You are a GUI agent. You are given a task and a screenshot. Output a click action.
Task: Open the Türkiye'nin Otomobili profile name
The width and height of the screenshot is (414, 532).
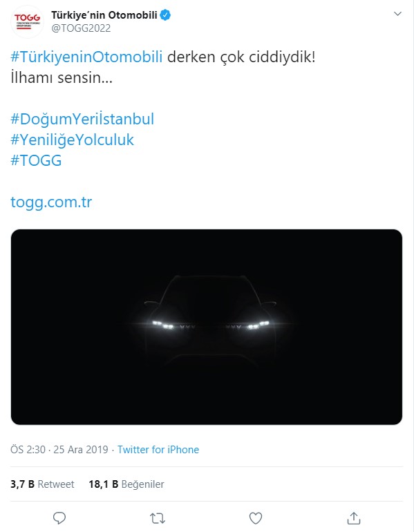tap(104, 15)
